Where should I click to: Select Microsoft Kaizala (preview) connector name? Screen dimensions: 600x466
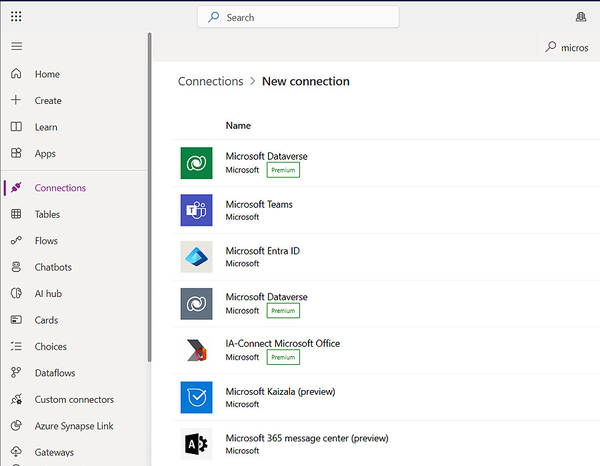coord(280,391)
